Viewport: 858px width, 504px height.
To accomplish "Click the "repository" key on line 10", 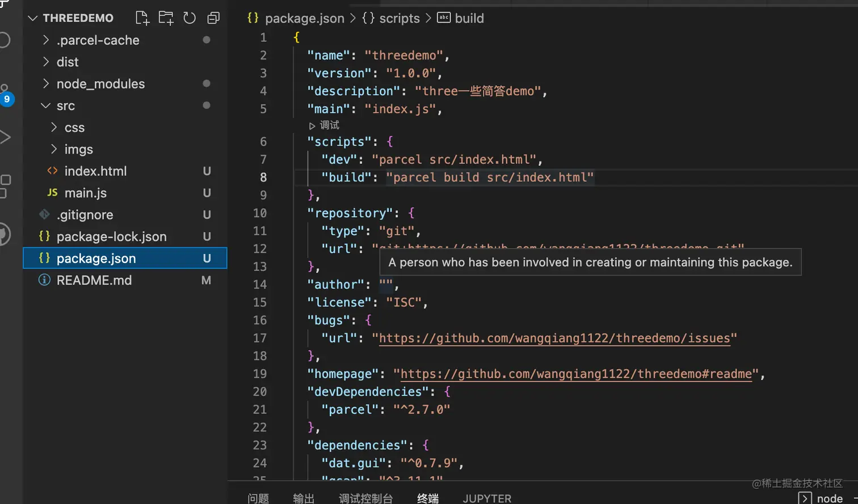I will pyautogui.click(x=350, y=213).
